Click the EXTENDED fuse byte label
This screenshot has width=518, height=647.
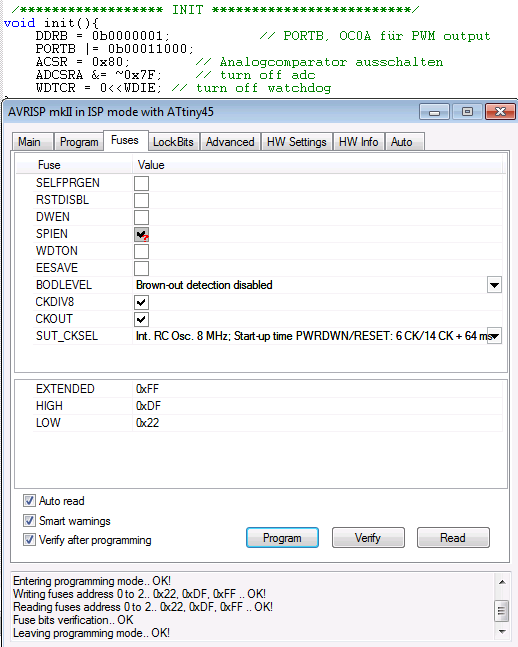pos(65,389)
